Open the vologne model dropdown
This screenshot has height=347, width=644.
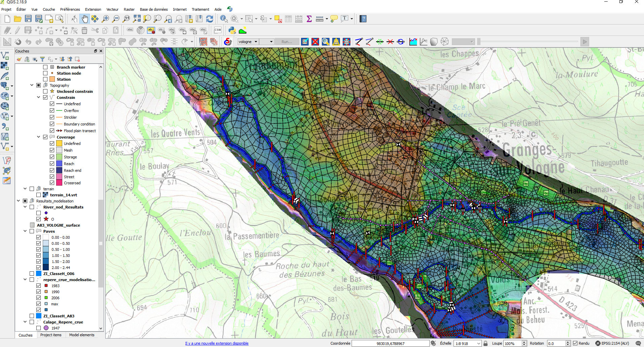click(x=248, y=42)
